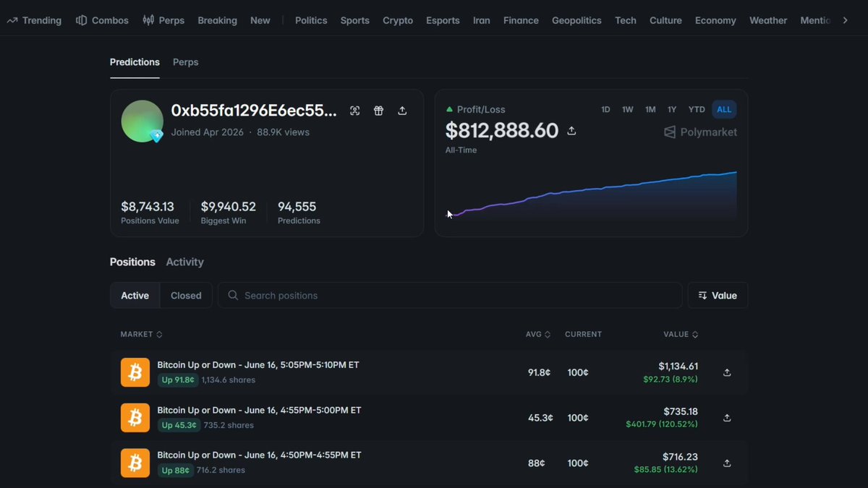The image size is (868, 488).
Task: Click the $9,940.52 Biggest Win value
Action: (x=229, y=207)
